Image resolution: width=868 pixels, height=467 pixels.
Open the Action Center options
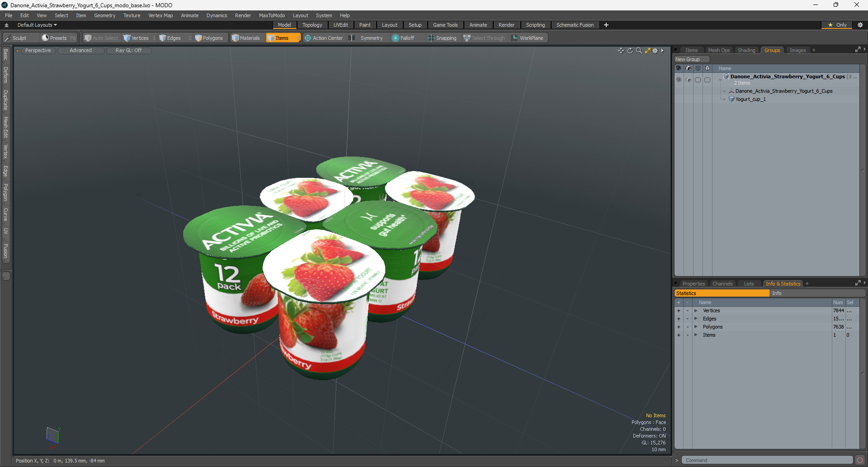pyautogui.click(x=324, y=38)
